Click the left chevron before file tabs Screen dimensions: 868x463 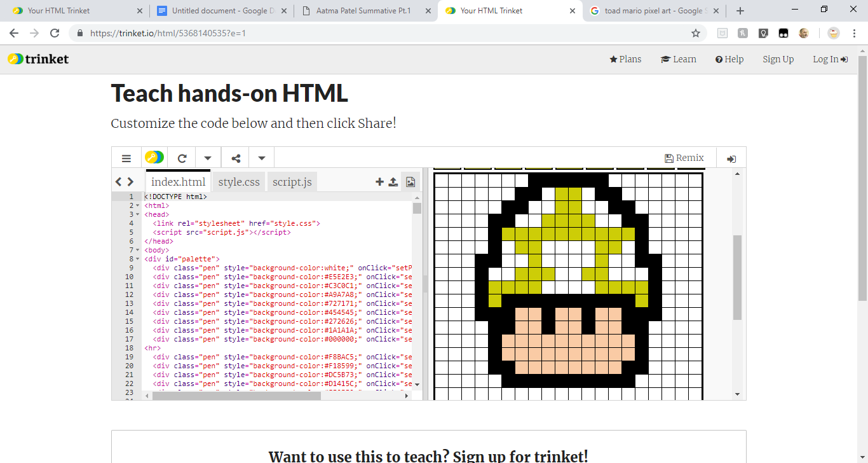pos(118,182)
